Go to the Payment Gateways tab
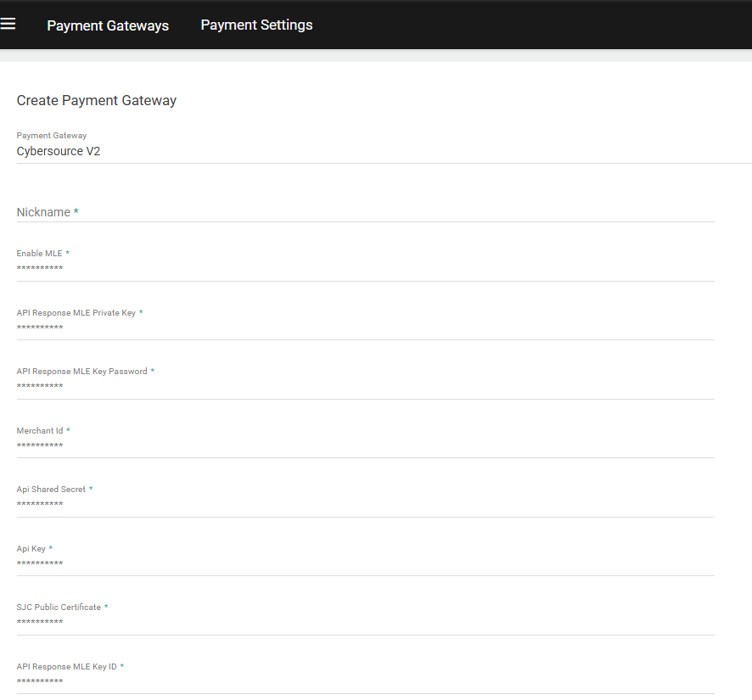752x700 pixels. pyautogui.click(x=108, y=25)
